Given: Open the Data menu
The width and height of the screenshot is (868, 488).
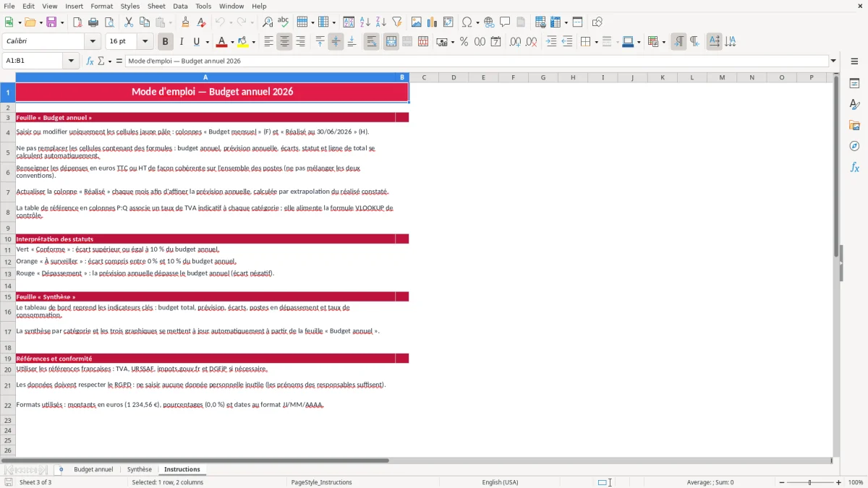Looking at the screenshot, I should point(180,6).
